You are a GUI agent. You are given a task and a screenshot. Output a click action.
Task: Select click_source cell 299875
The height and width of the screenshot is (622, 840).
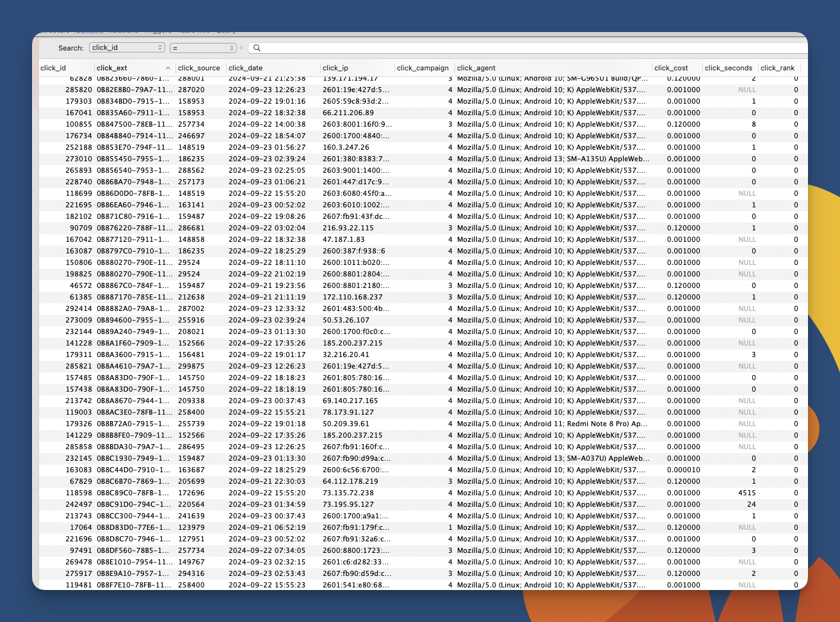(191, 366)
